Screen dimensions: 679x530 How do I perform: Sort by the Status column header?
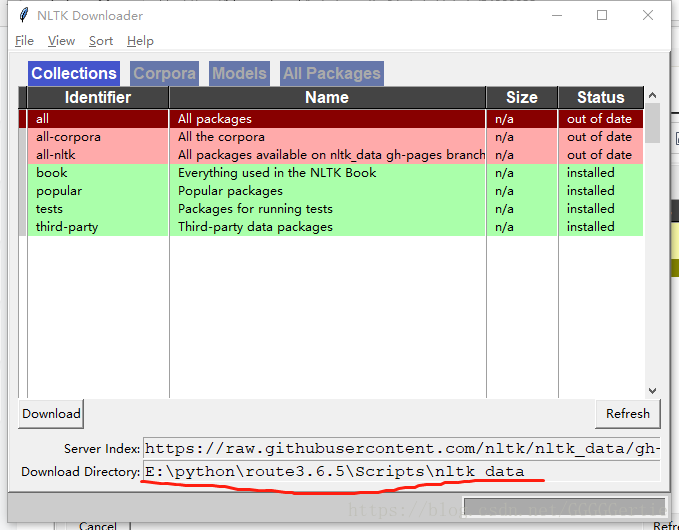point(601,97)
